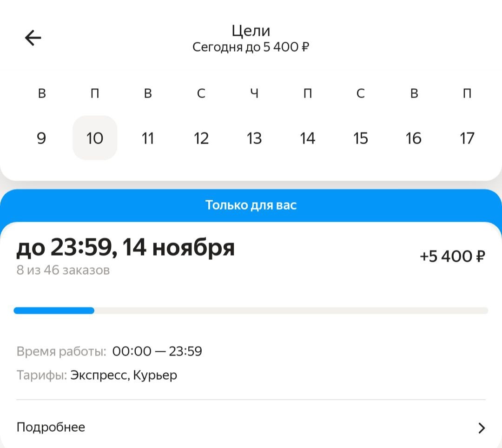Select date 12 on the calendar strip
The height and width of the screenshot is (448, 502).
click(201, 138)
